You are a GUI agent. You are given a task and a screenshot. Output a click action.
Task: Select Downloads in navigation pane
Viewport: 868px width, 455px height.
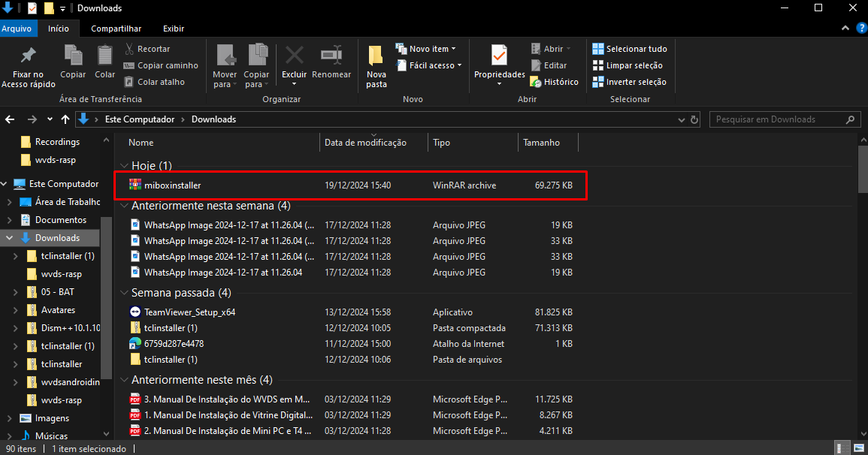tap(51, 238)
